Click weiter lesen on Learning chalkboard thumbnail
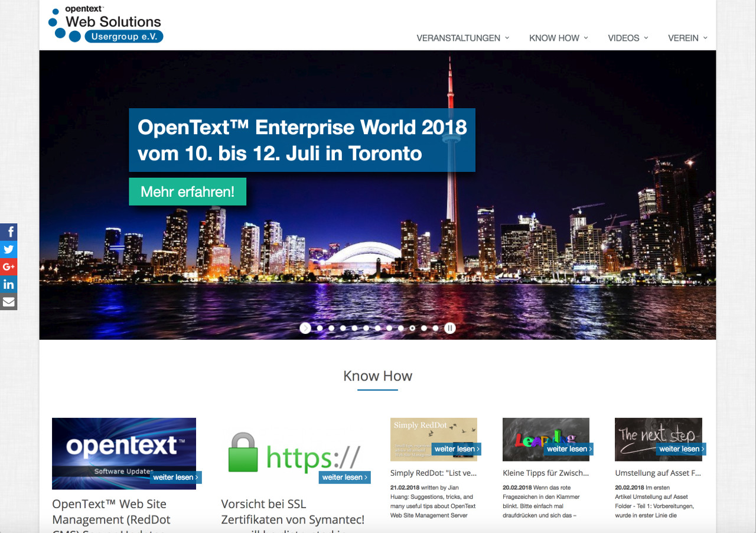Viewport: 756px width, 533px height. [x=569, y=449]
